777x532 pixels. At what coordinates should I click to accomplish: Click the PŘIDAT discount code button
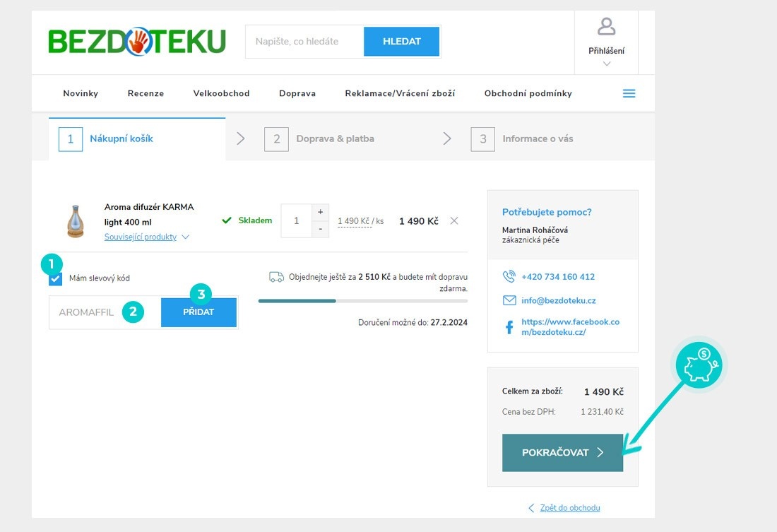click(x=198, y=312)
